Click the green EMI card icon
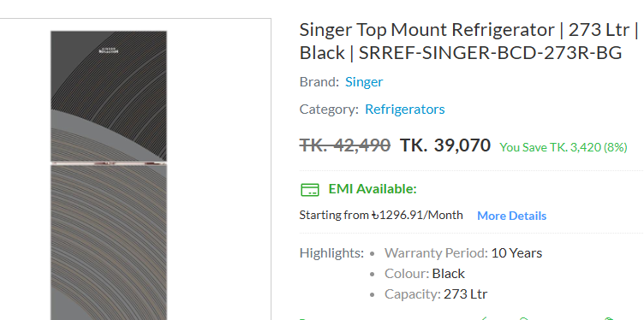This screenshot has width=644, height=320. (x=310, y=190)
